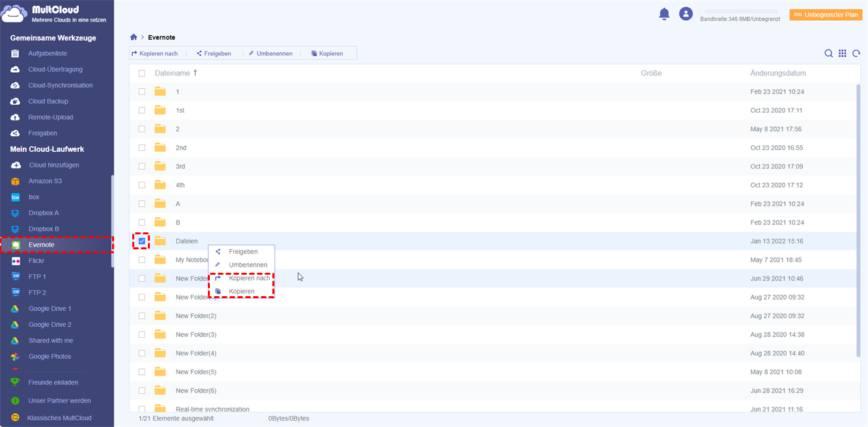The width and height of the screenshot is (868, 427).
Task: Open Google Photos drive
Action: pyautogui.click(x=50, y=356)
